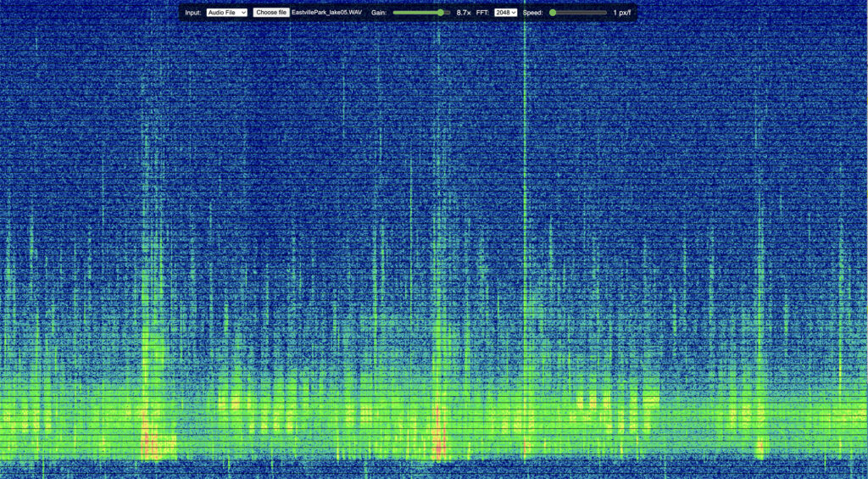Click the Input: label

pos(193,13)
